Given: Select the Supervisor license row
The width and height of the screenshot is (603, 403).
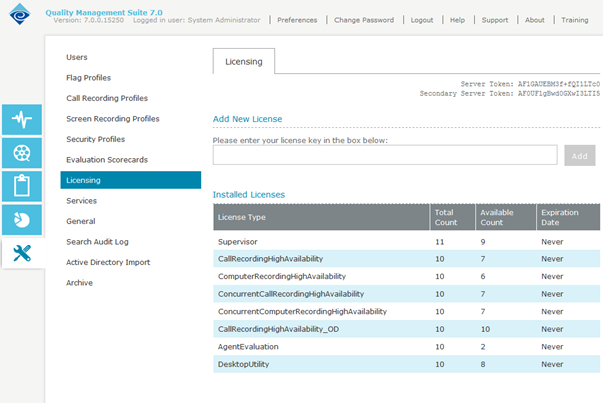Looking at the screenshot, I should click(x=407, y=242).
